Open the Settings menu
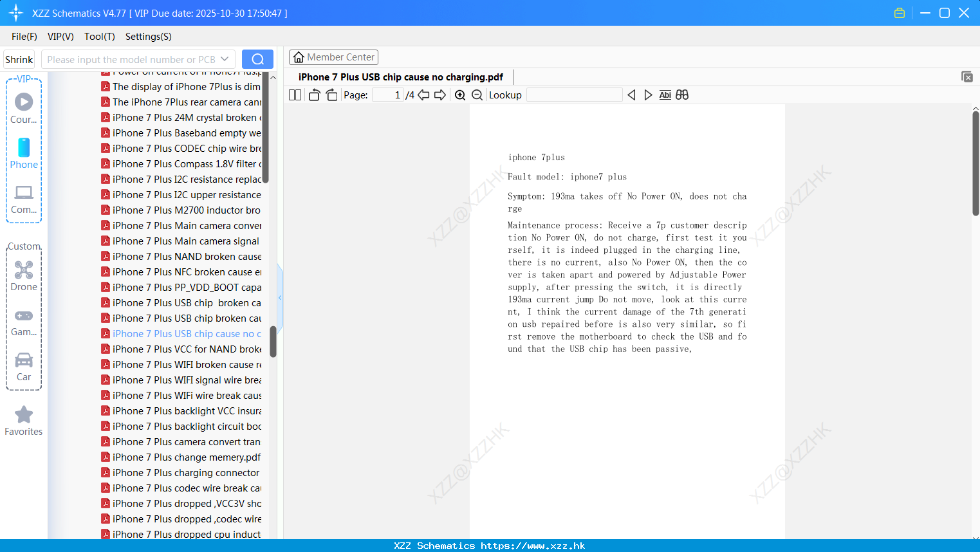Screen dimensions: 980x552 (149, 37)
